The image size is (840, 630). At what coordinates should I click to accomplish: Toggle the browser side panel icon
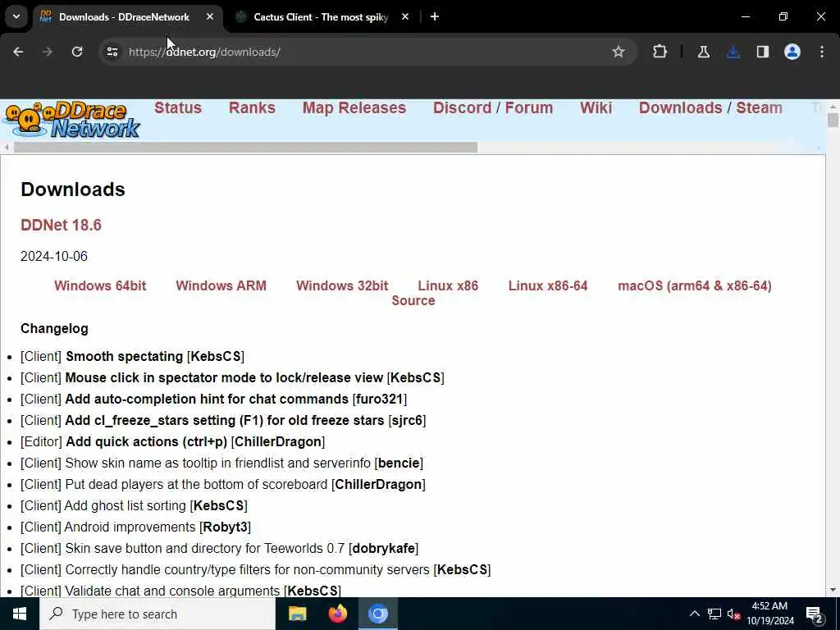click(763, 52)
